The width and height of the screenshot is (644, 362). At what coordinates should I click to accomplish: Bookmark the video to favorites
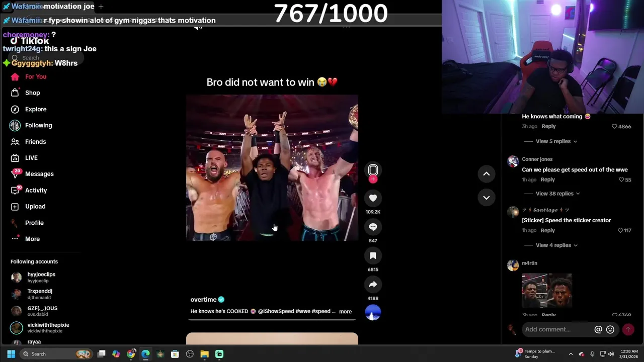(373, 256)
